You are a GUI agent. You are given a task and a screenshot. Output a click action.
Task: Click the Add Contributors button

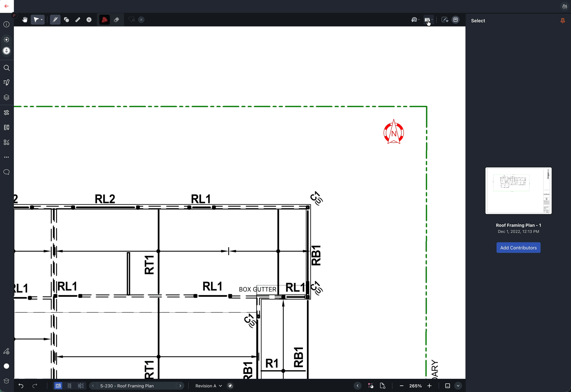(518, 248)
